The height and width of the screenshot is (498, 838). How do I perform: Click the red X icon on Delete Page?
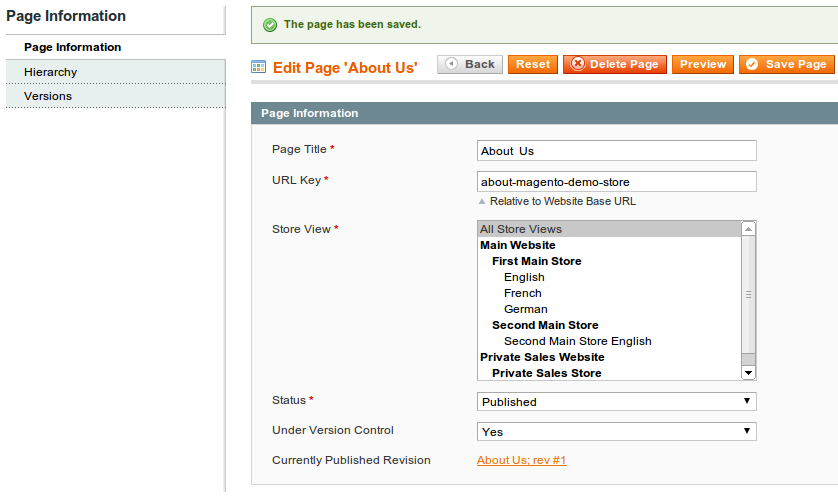(x=578, y=64)
